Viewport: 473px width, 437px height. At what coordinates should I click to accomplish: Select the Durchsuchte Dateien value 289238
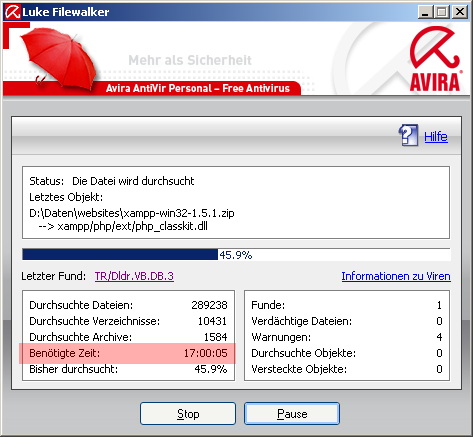[209, 305]
